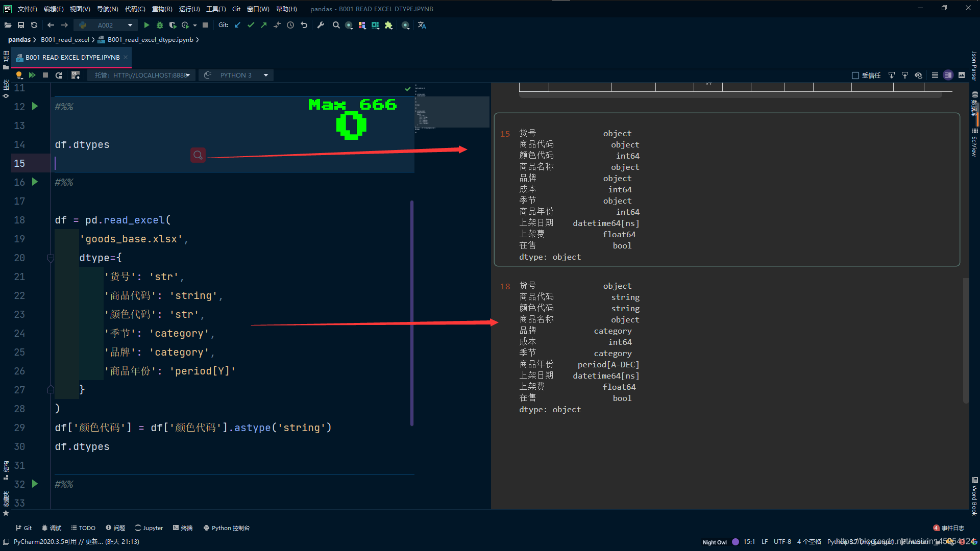This screenshot has width=980, height=551.
Task: Click the green puzzle plugin icon
Action: click(389, 25)
